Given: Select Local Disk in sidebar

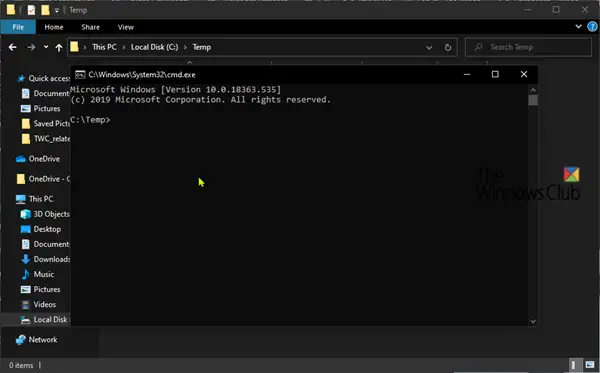Looking at the screenshot, I should click(44, 319).
